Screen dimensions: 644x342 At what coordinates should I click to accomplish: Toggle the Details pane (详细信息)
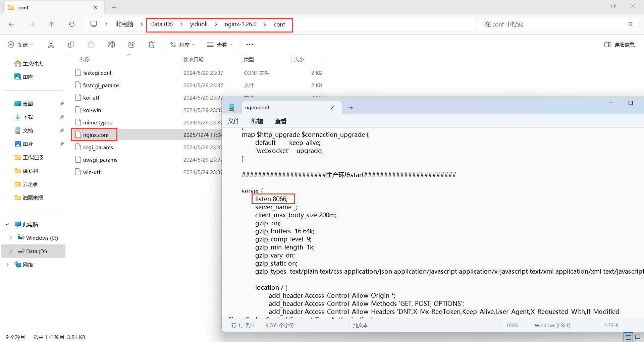click(619, 45)
